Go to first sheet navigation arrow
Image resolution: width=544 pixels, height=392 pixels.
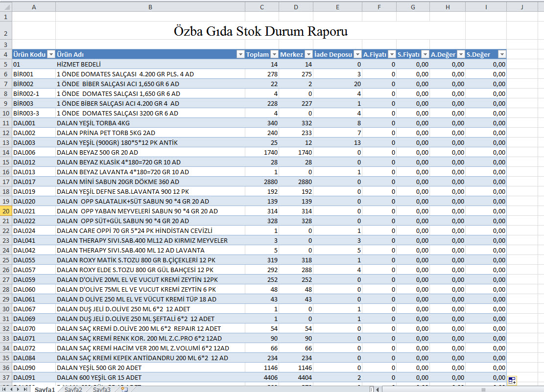[4, 389]
